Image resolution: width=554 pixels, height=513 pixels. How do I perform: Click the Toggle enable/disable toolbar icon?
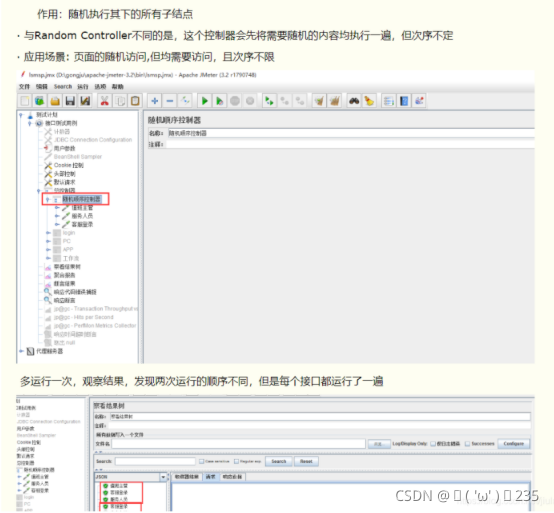click(185, 101)
